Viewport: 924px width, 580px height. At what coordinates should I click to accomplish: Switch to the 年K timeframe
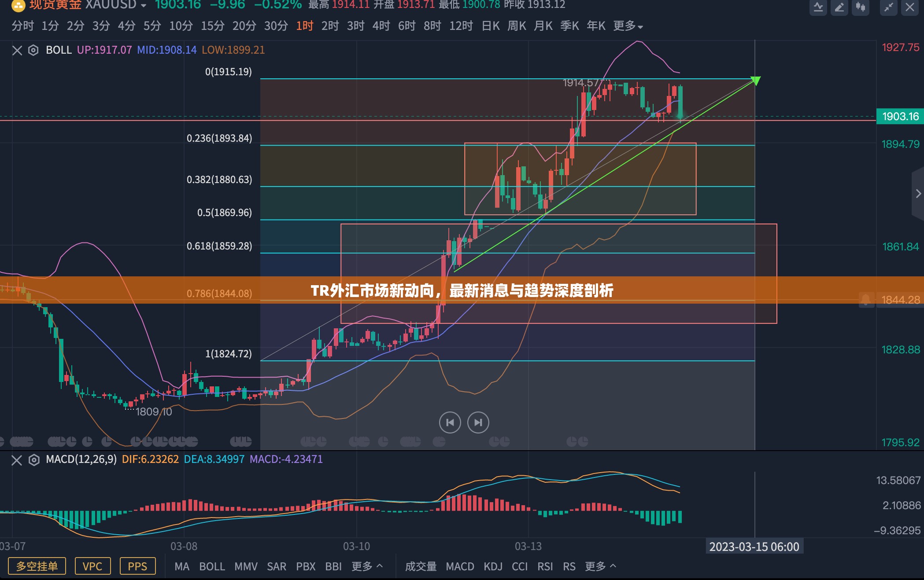point(596,26)
